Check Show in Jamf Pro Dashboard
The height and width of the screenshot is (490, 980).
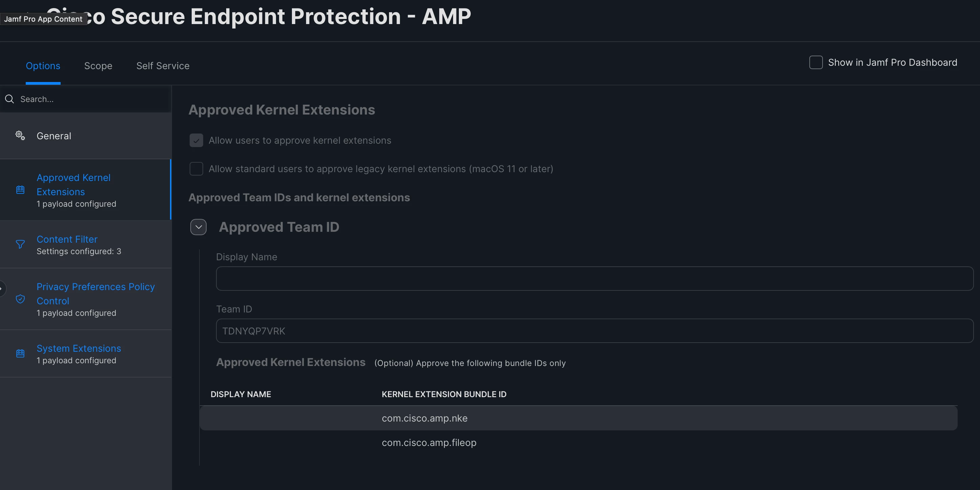[816, 62]
